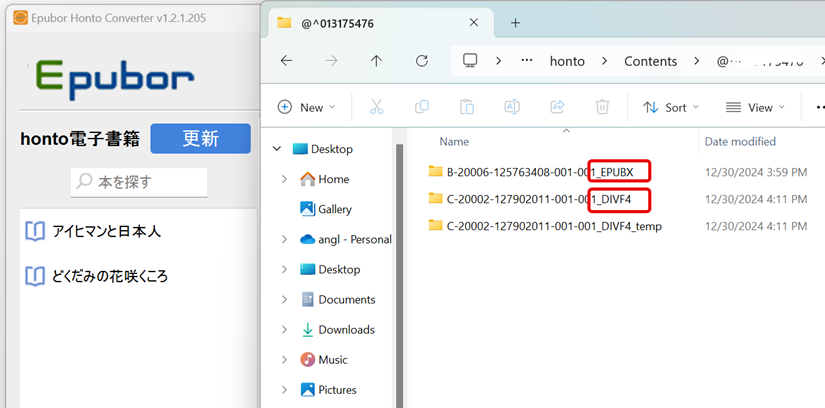Screen dimensions: 825x408
Task: Click the Delete trash icon
Action: 602,107
